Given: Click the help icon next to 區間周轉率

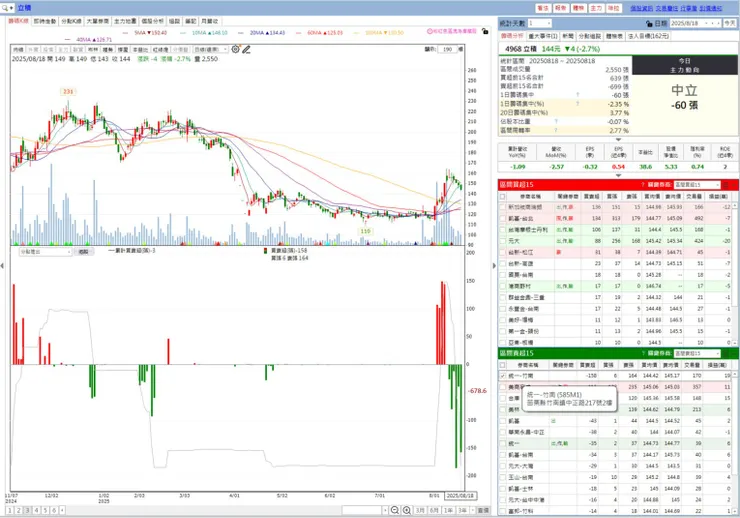Looking at the screenshot, I should click(x=556, y=130).
